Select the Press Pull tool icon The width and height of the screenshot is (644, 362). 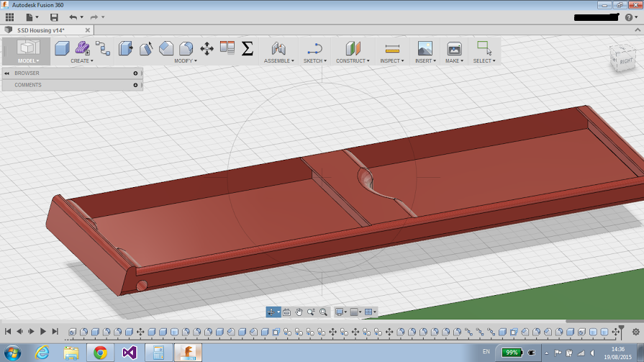126,48
